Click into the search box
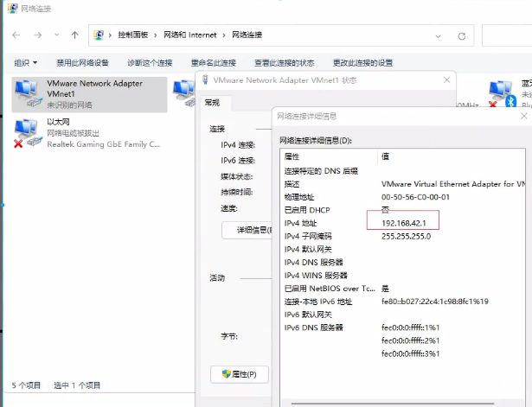Screen dimensions: 532x407 [507, 35]
